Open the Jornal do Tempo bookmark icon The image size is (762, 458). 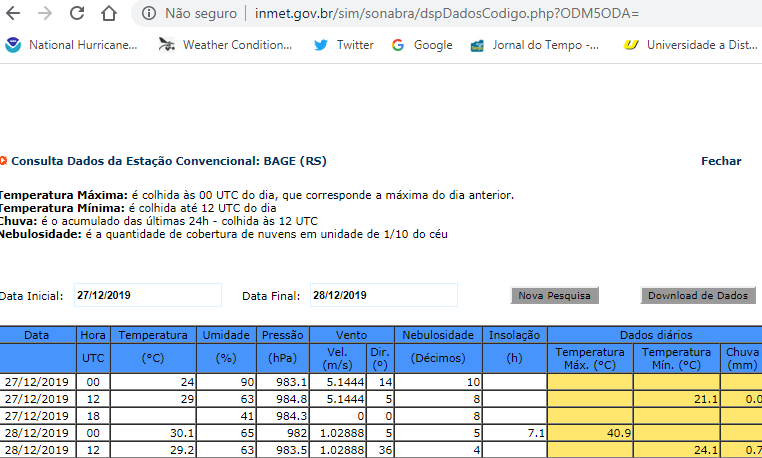pos(477,45)
